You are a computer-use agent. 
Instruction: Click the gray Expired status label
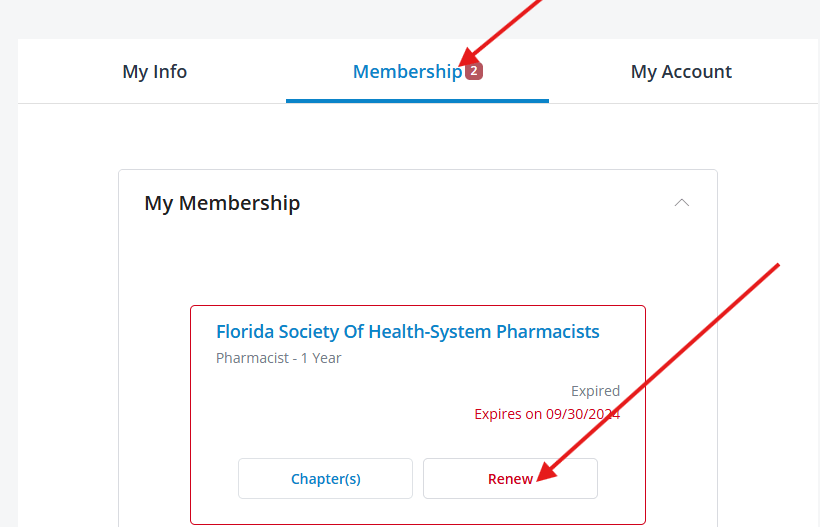click(x=595, y=391)
